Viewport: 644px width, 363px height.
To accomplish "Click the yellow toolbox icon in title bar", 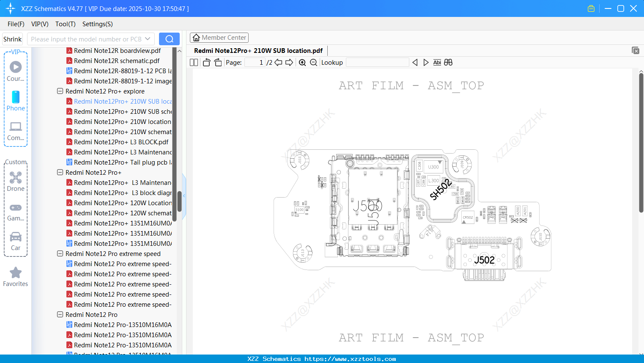I will click(591, 8).
